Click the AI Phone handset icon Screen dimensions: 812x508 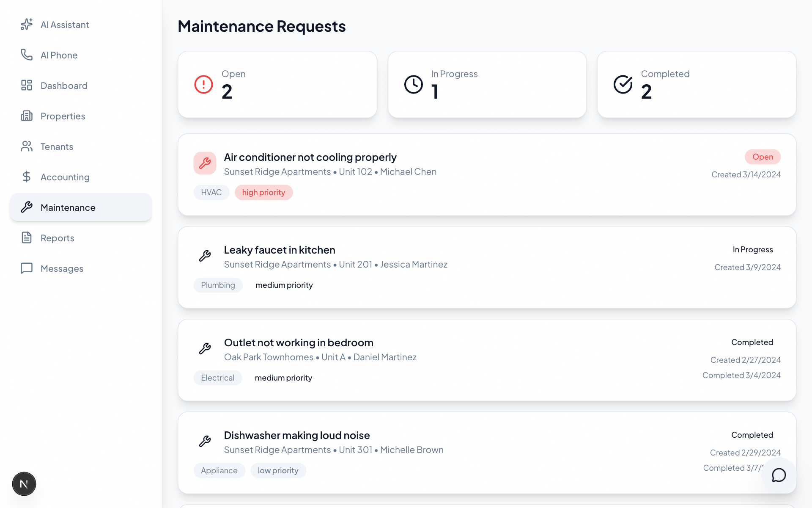coord(27,55)
